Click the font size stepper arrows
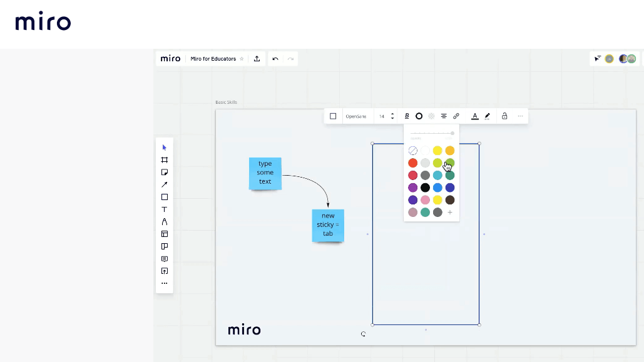644x362 pixels. [x=392, y=116]
